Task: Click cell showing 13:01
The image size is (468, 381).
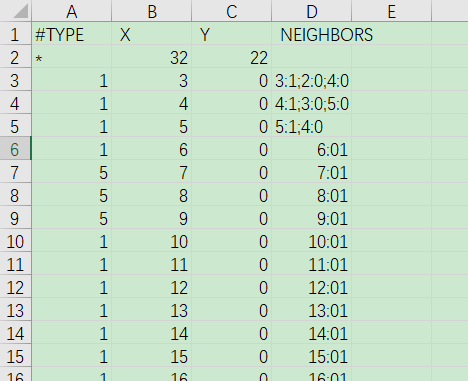Action: [311, 310]
